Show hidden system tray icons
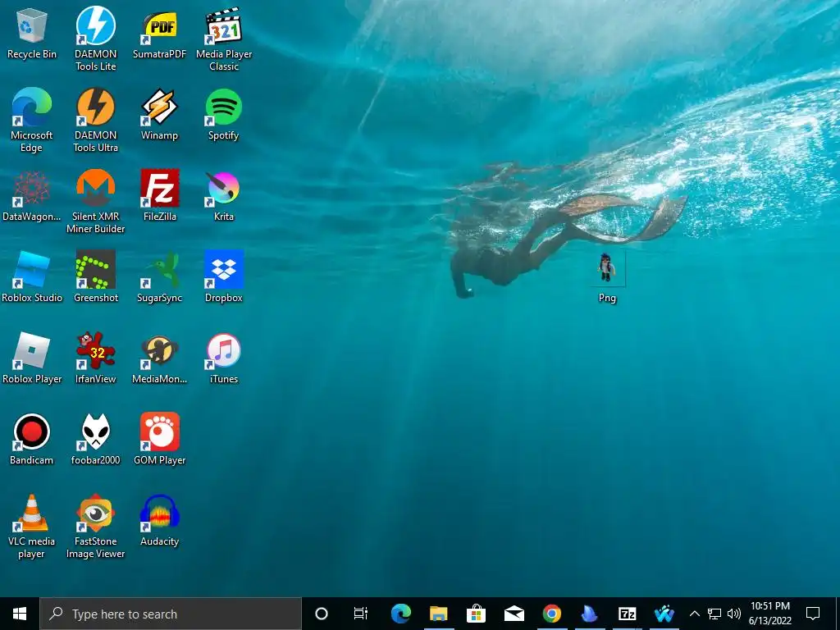This screenshot has width=840, height=630. coord(694,614)
